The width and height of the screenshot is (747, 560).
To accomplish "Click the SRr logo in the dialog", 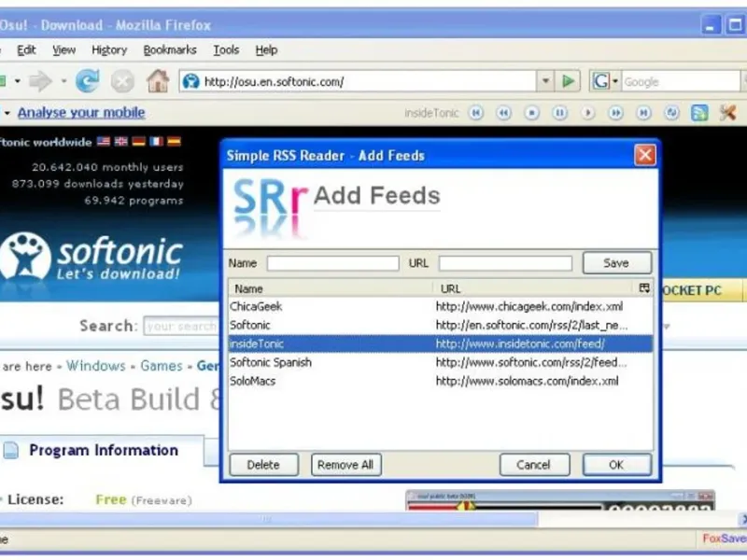I will click(x=270, y=207).
